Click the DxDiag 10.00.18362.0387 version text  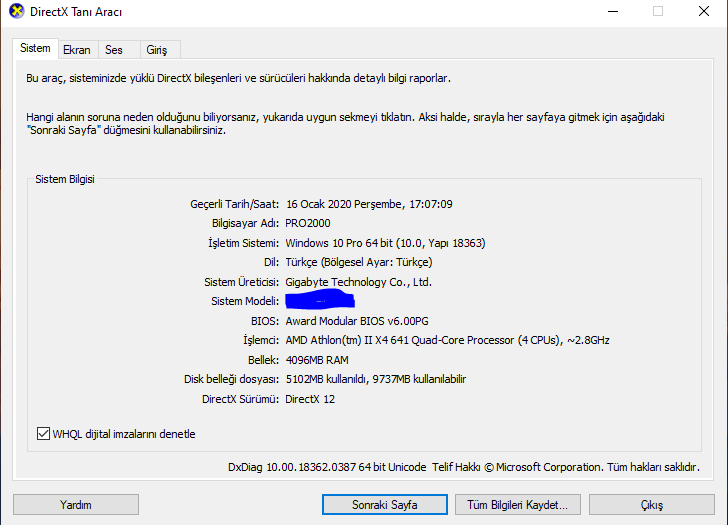tap(327, 467)
